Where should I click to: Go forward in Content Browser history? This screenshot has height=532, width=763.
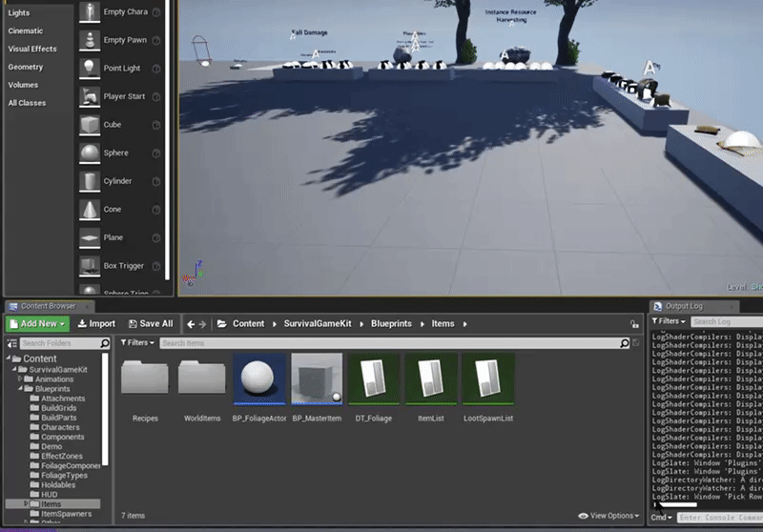click(x=202, y=324)
